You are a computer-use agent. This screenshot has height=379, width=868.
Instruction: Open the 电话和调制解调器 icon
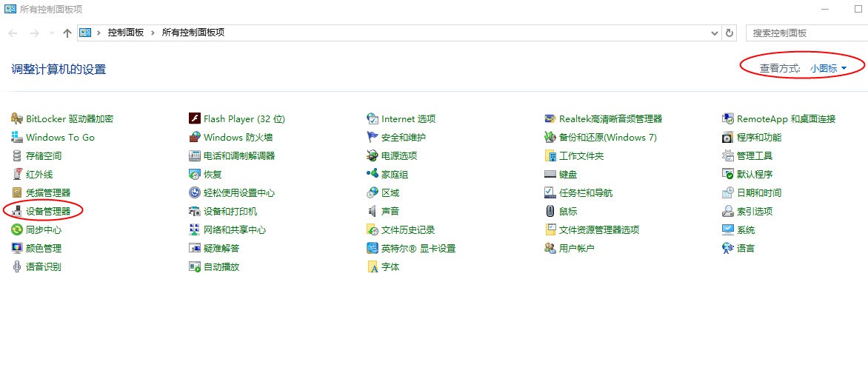tap(194, 156)
